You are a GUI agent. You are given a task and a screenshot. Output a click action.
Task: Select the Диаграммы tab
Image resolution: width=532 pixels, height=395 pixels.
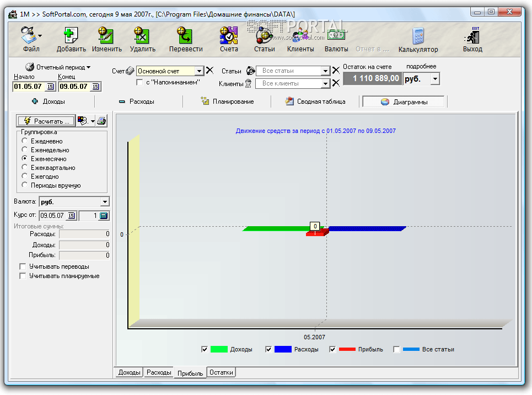(x=404, y=102)
